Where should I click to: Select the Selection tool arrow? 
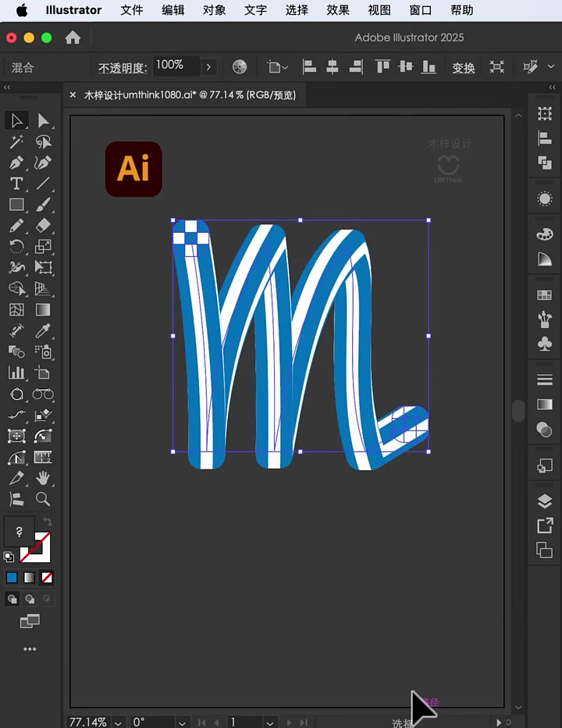pos(16,120)
